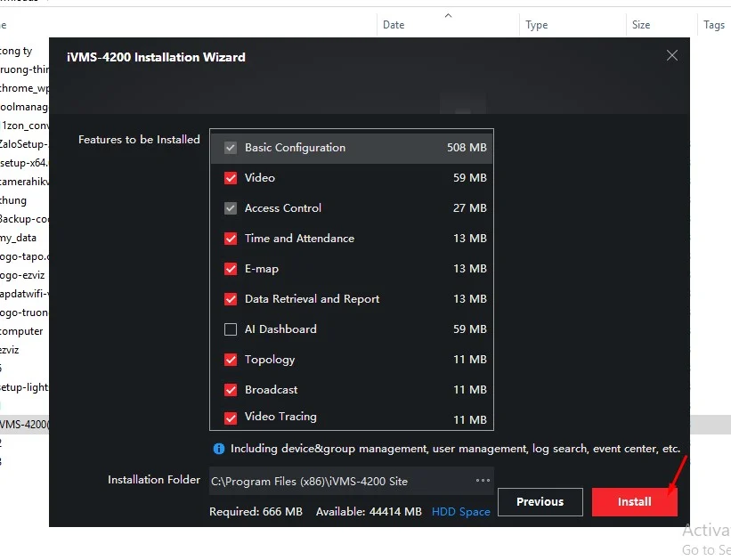
Task: Select 'setup-x64' file in explorer
Action: 24,163
